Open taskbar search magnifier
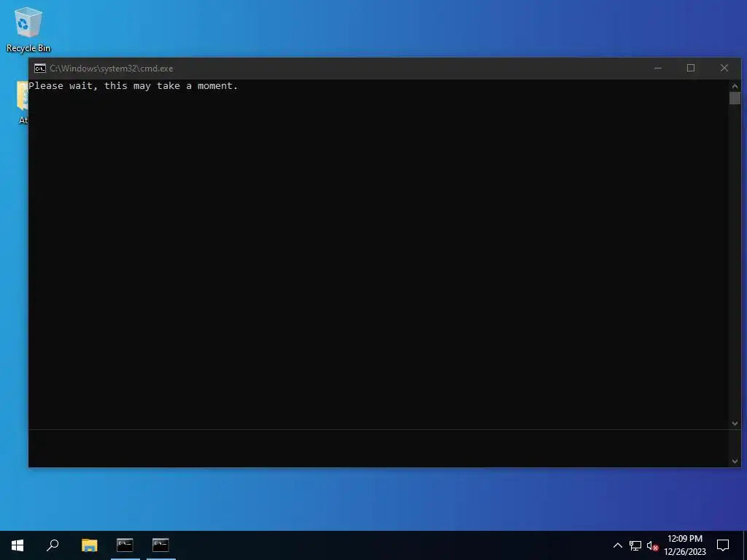 point(53,545)
